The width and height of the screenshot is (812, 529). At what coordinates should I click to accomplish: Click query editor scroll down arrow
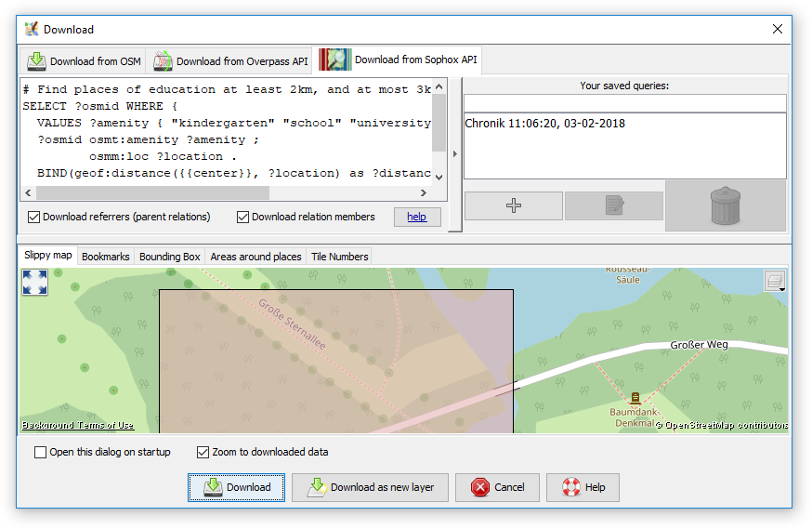(439, 177)
